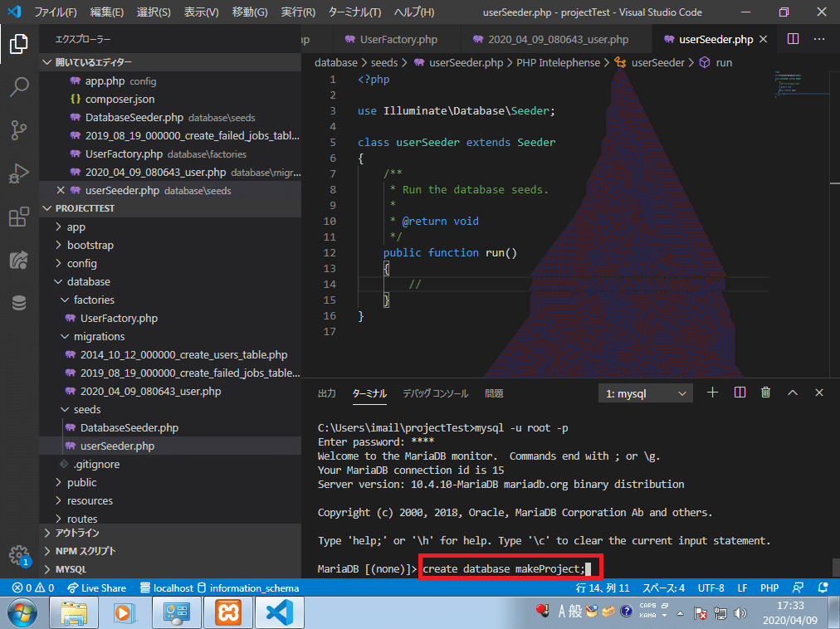Open errors and warnings in status bar
840x629 pixels.
click(x=33, y=588)
